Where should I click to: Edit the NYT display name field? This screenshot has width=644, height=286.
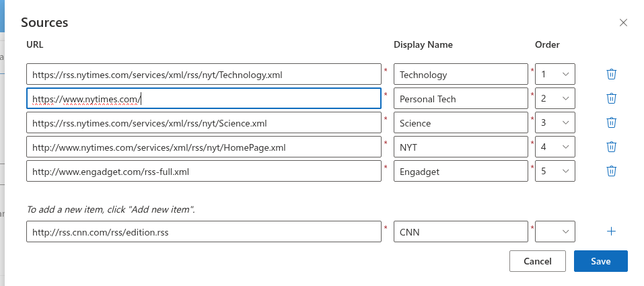[x=461, y=147]
